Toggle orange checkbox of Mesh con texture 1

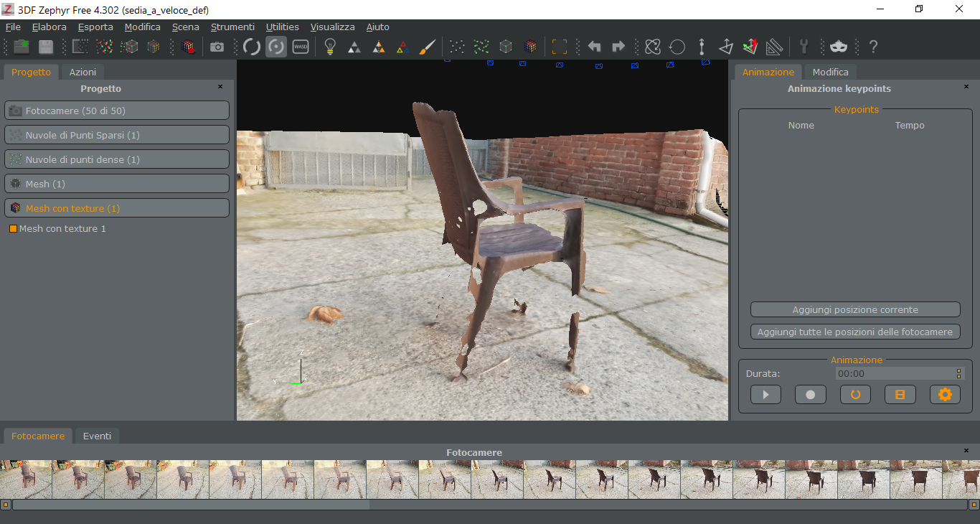click(13, 229)
